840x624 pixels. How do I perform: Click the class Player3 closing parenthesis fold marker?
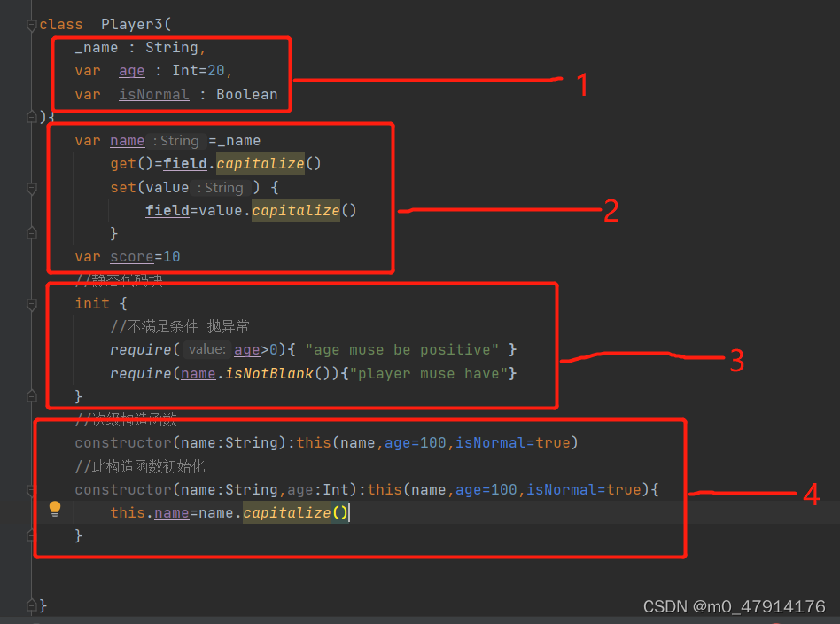click(32, 117)
